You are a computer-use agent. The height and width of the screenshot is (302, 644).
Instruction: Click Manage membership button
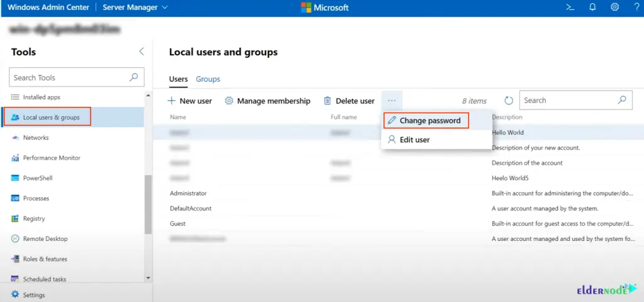[x=268, y=101]
